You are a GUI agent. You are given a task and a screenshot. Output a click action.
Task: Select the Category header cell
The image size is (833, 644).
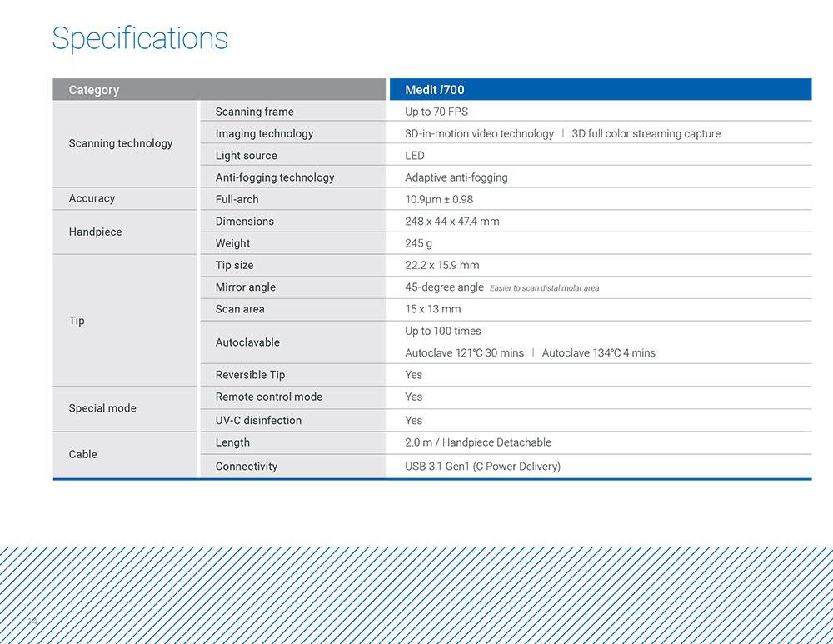pos(219,89)
